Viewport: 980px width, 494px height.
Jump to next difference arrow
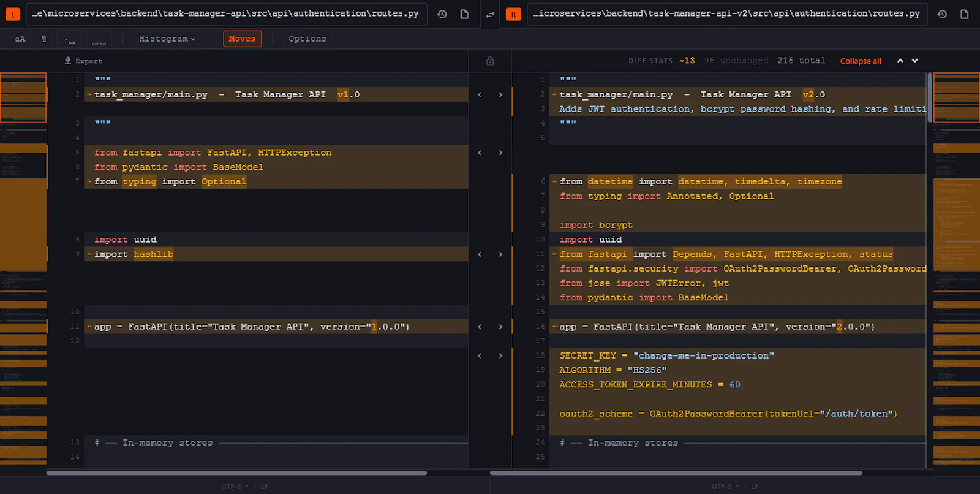pos(915,61)
